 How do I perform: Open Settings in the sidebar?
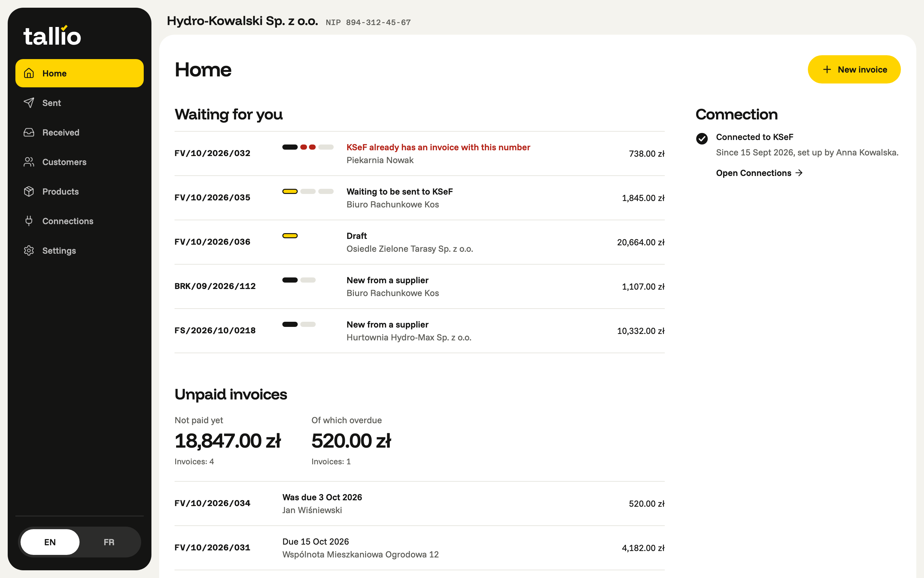coord(80,250)
